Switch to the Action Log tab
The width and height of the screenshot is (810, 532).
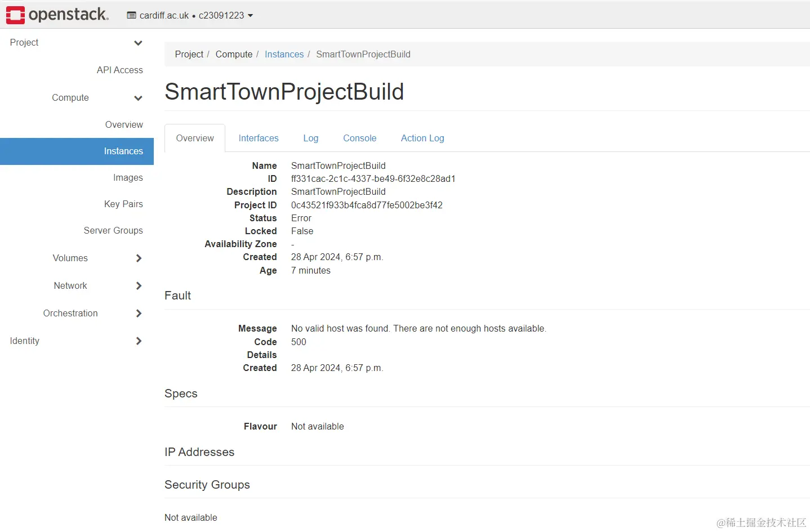tap(422, 138)
